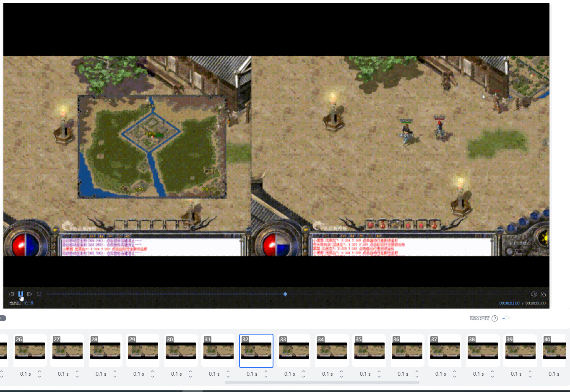Increase duration of frame 26
The image size is (570, 392).
pyautogui.click(x=39, y=371)
